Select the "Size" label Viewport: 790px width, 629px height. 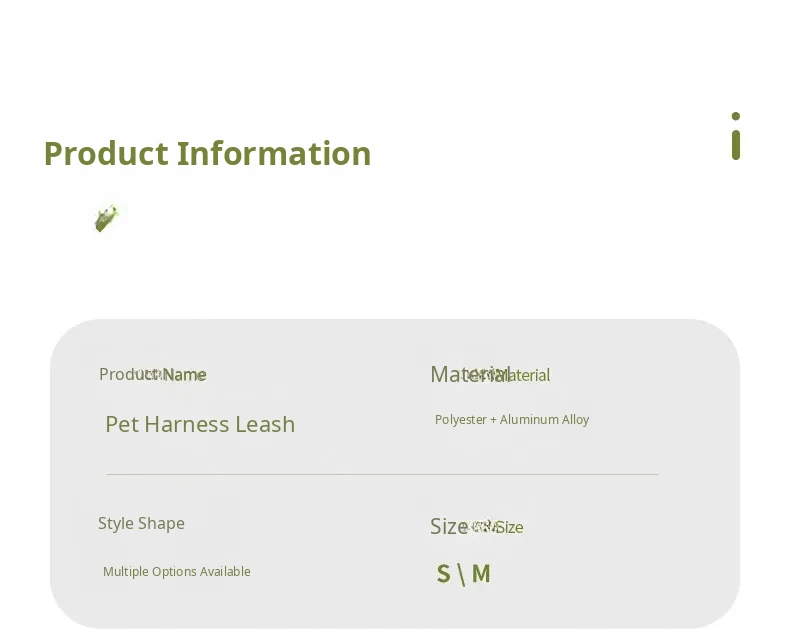click(x=449, y=526)
